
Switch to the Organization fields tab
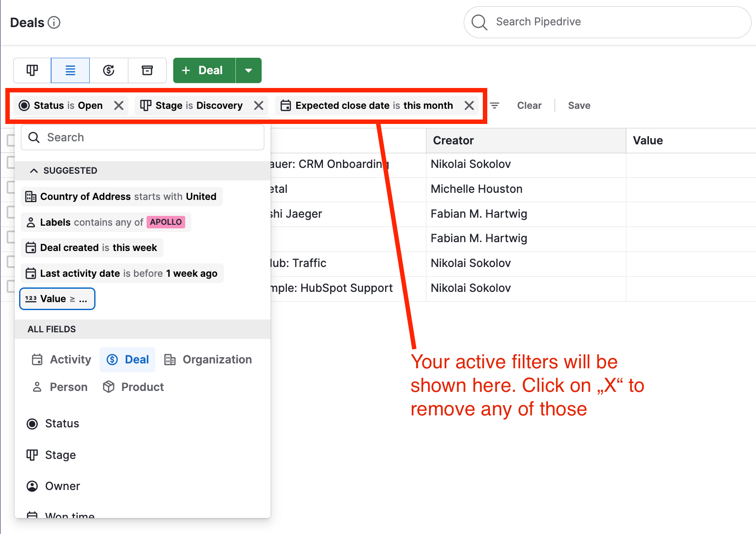208,359
